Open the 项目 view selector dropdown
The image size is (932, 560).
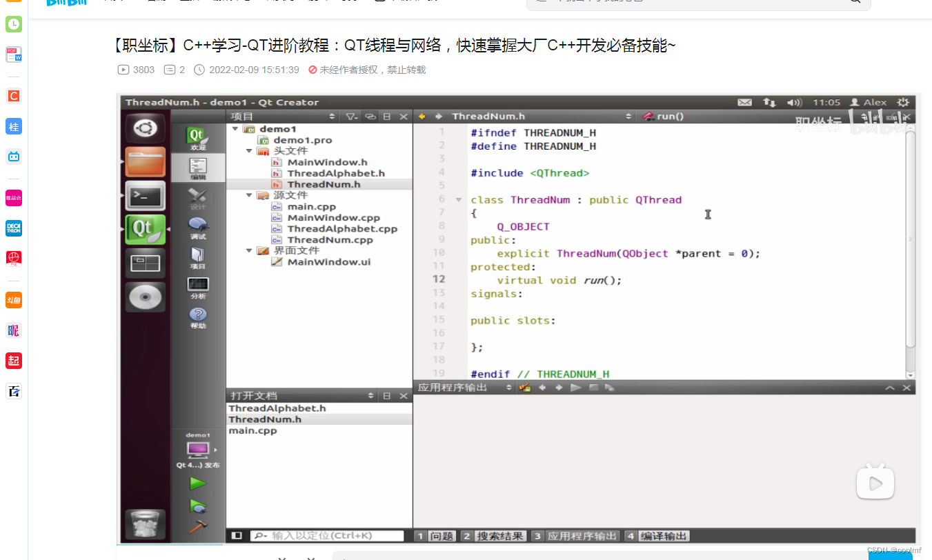point(284,117)
